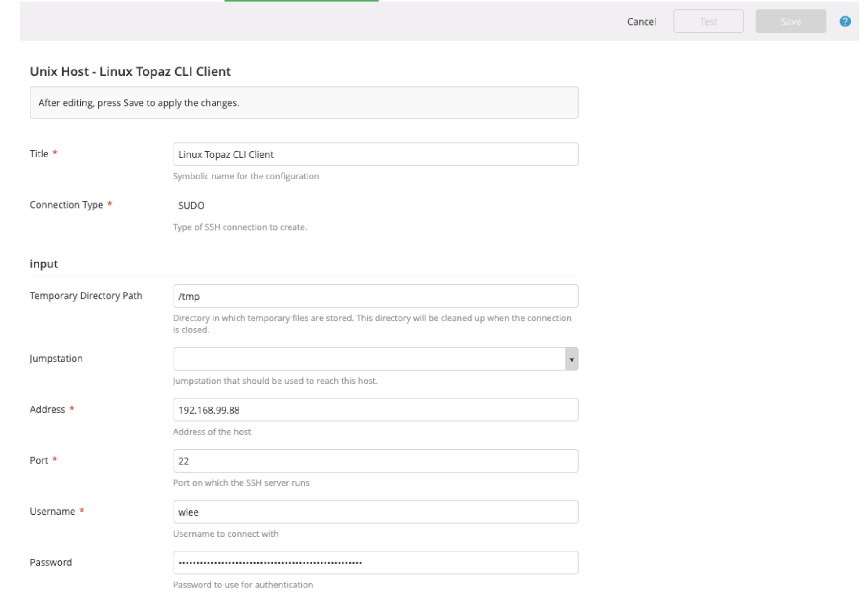Click the Title field label
868x595 pixels.
point(39,154)
